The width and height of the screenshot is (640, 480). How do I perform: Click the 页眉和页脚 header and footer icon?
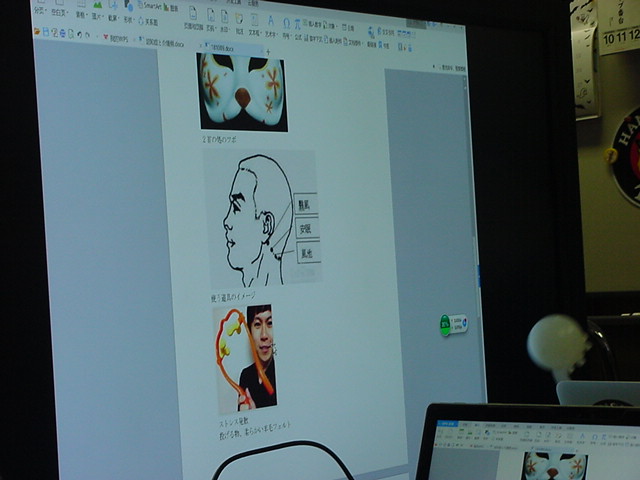tap(193, 13)
